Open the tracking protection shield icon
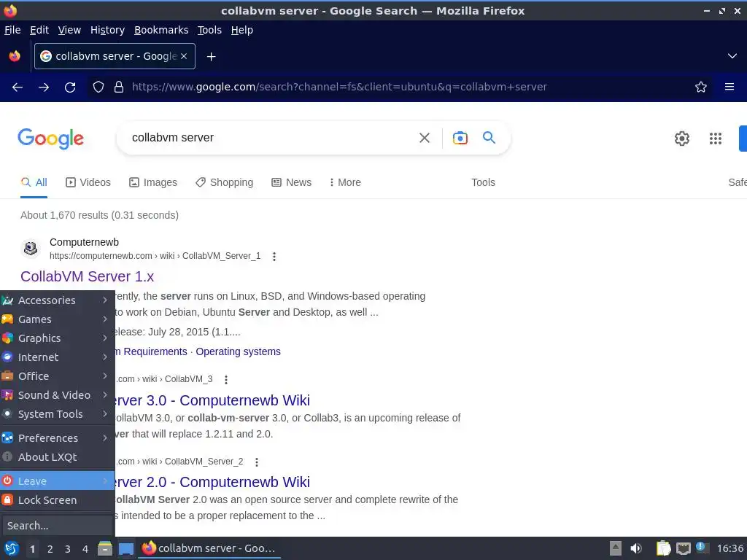The height and width of the screenshot is (560, 747). [x=98, y=87]
